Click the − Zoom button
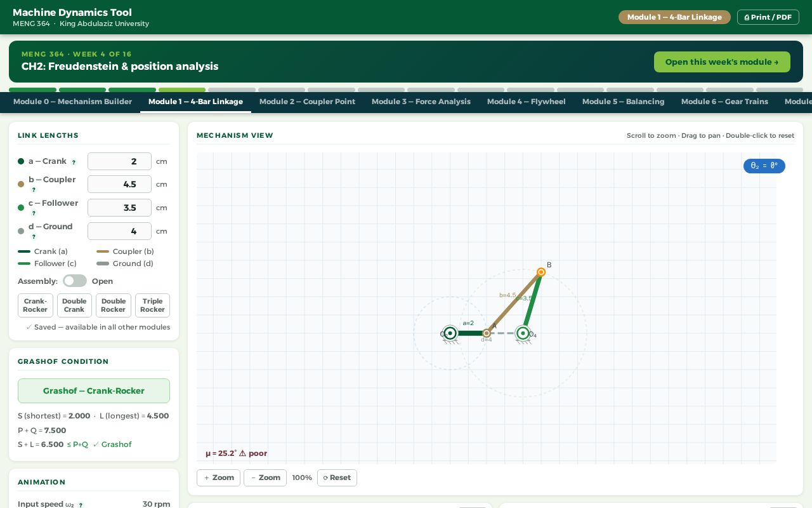 pos(265,478)
